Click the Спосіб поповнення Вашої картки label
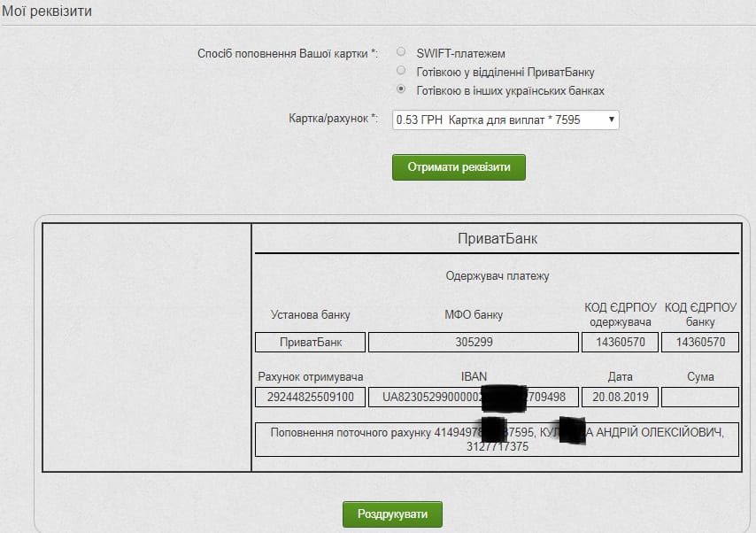The height and width of the screenshot is (533, 756). pyautogui.click(x=288, y=53)
